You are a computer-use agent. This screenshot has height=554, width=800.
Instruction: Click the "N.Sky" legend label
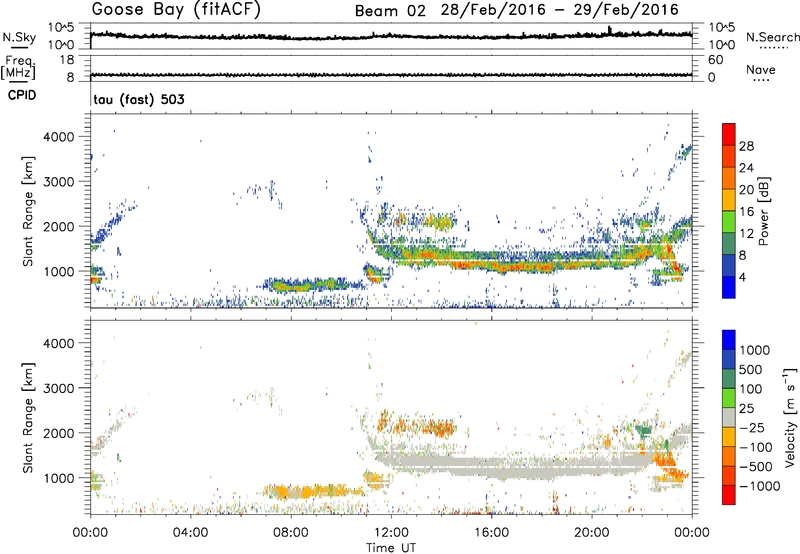(19, 37)
